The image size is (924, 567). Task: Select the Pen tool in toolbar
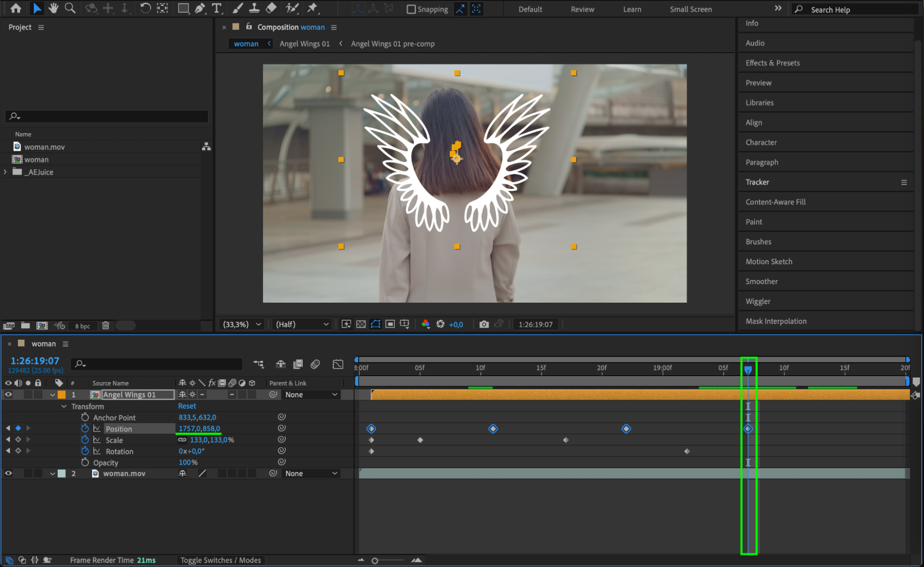tap(200, 8)
